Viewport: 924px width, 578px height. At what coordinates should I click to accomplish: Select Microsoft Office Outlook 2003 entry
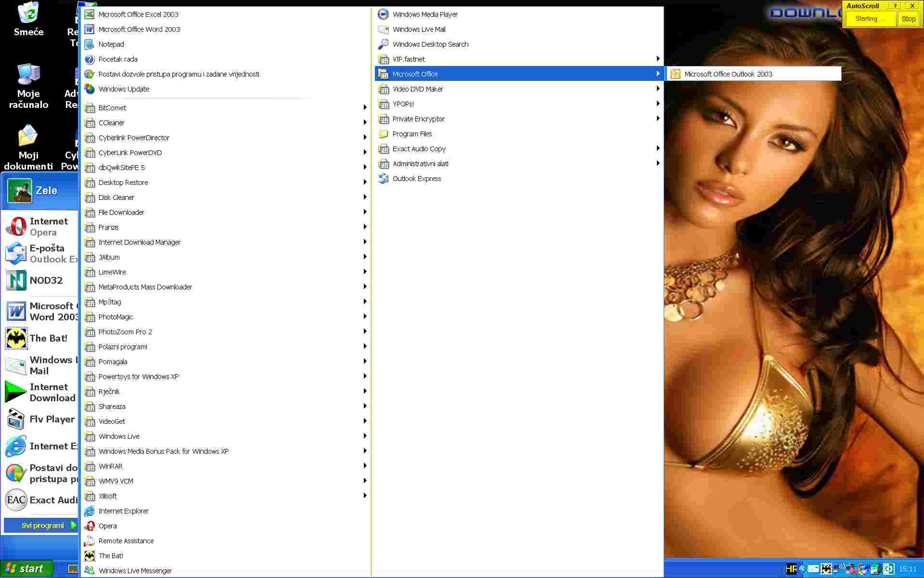coord(728,74)
